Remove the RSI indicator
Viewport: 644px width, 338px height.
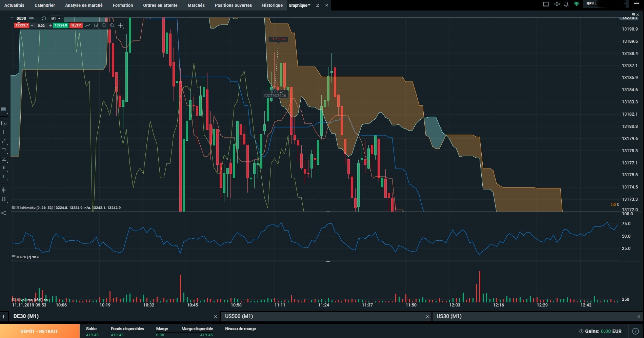[18, 257]
